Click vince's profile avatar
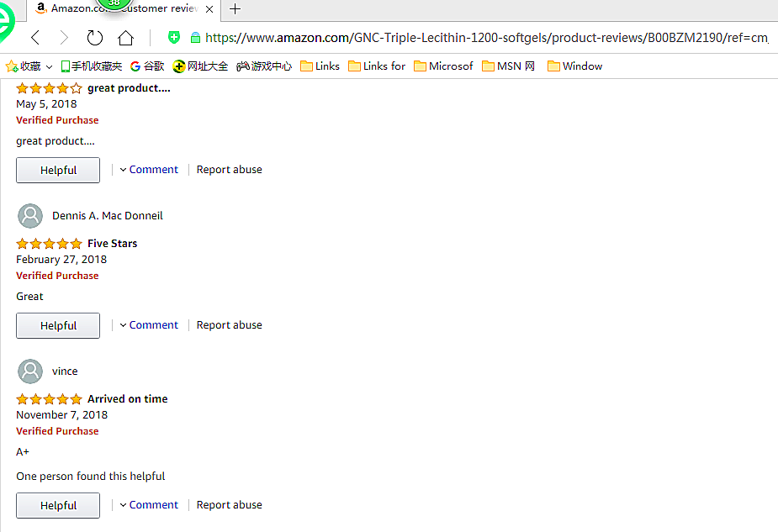 point(30,371)
